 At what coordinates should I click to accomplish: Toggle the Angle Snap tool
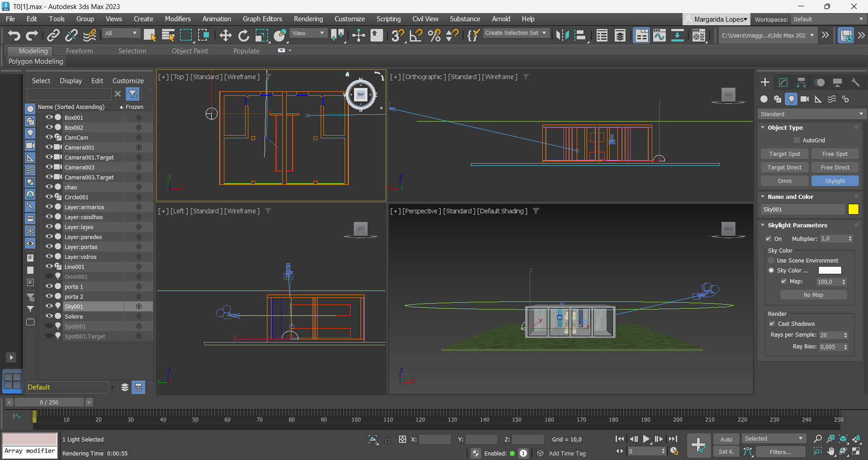click(416, 35)
